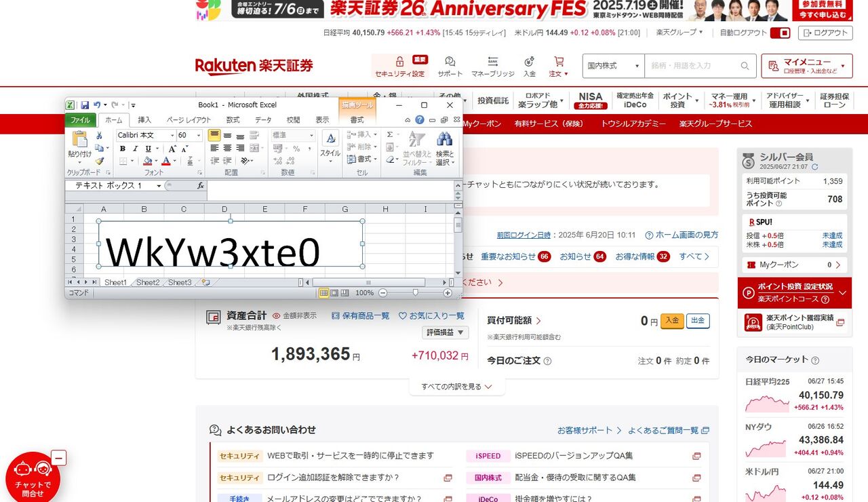Switch to Page Break Preview in Excel status bar
Viewport: 868px width, 502px height.
[x=344, y=293]
